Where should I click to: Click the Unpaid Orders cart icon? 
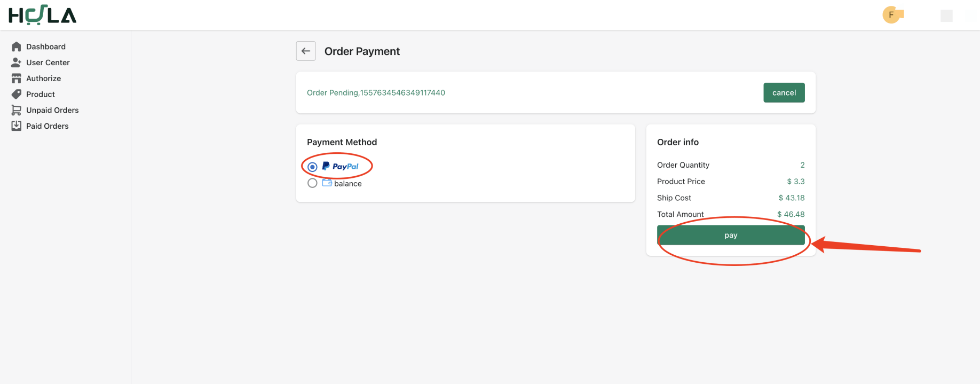click(x=17, y=110)
